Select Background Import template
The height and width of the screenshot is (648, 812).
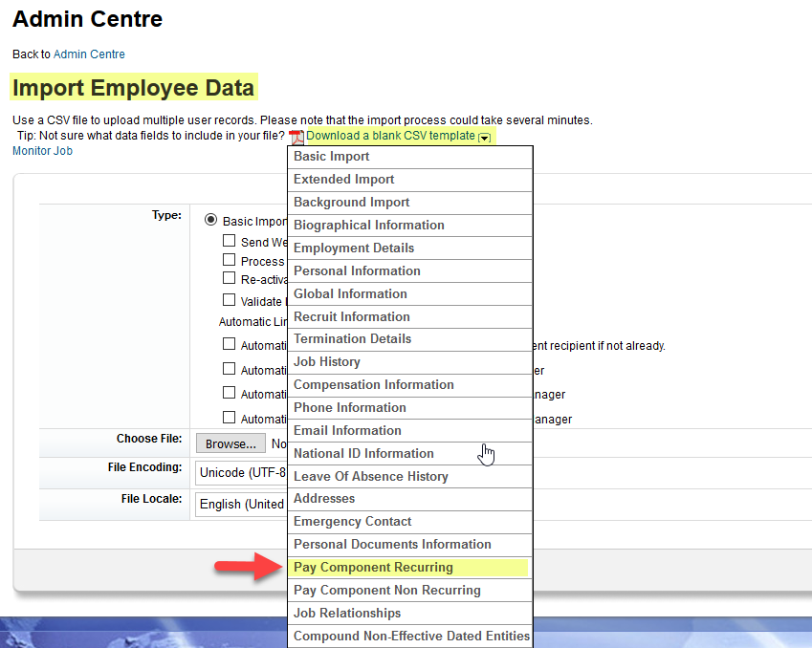[x=410, y=203]
